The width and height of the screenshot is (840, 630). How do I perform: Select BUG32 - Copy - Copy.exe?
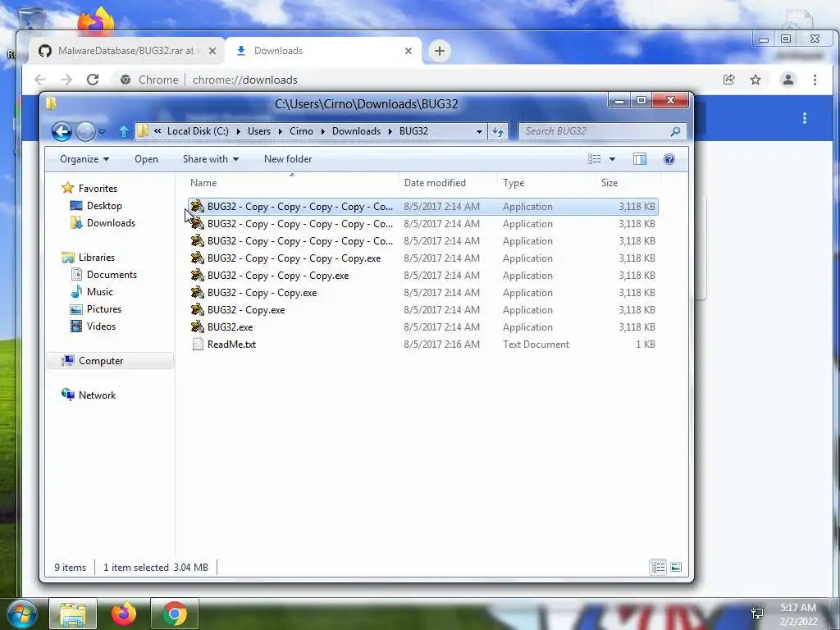click(x=262, y=293)
